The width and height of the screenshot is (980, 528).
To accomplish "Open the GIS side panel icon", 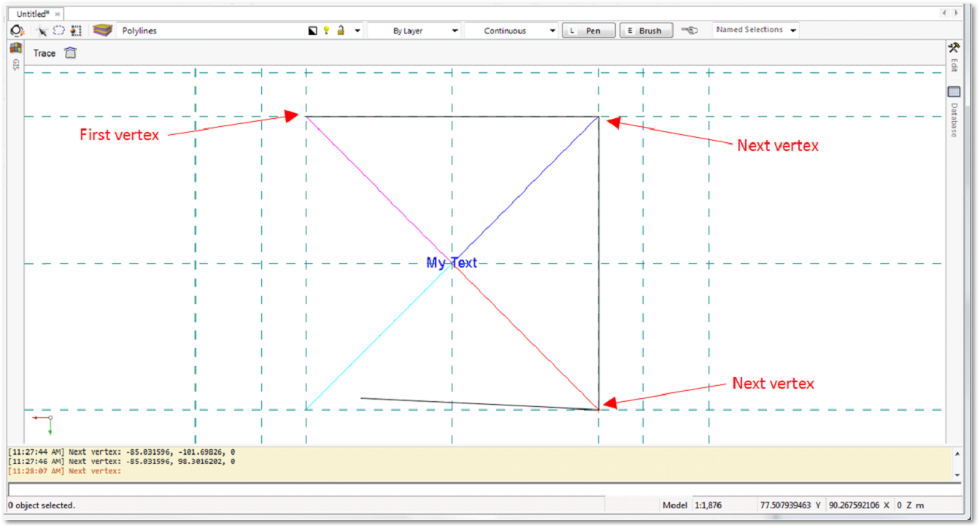I will point(15,48).
